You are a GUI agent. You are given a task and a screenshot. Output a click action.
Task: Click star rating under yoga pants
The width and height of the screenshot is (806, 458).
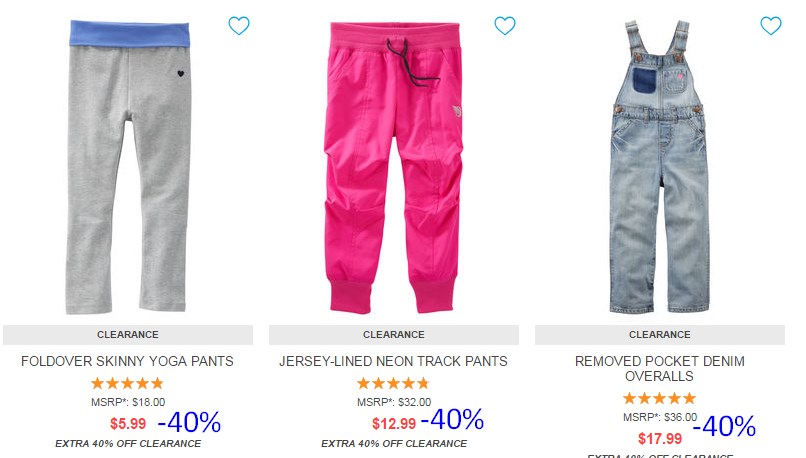pyautogui.click(x=127, y=383)
